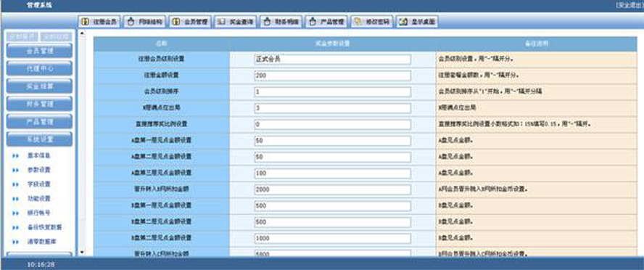
Task: Click the A盘第三层见点金额设置 field with 100
Action: click(x=332, y=173)
